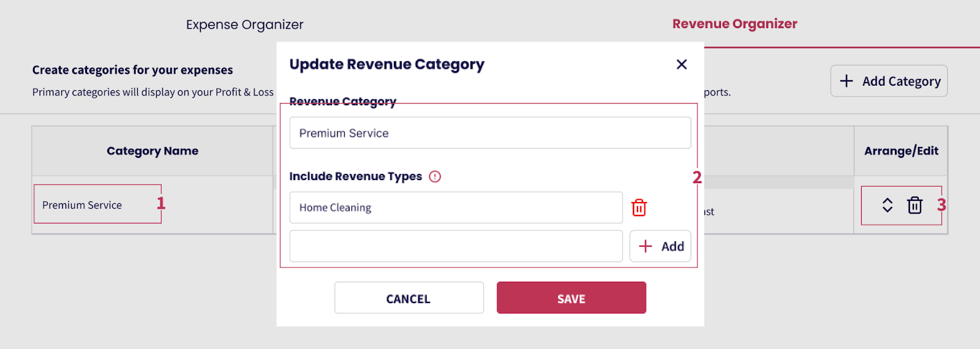
Task: Click the arrange up/down arrows for Premium Service
Action: coord(888,205)
